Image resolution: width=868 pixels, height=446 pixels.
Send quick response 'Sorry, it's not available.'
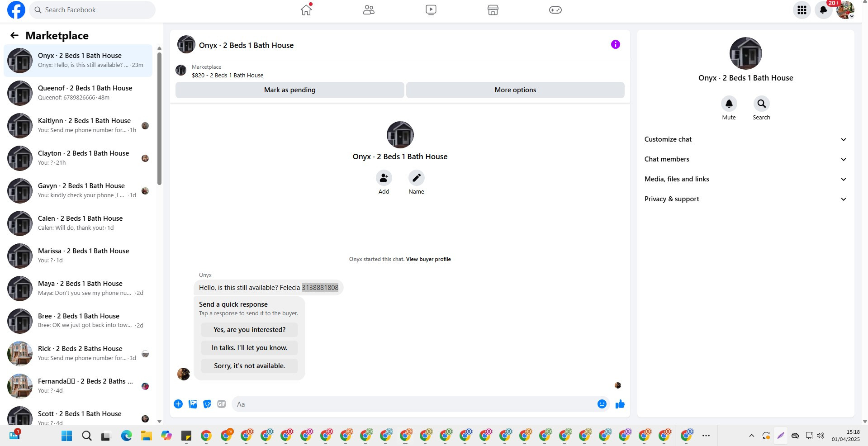[249, 366]
